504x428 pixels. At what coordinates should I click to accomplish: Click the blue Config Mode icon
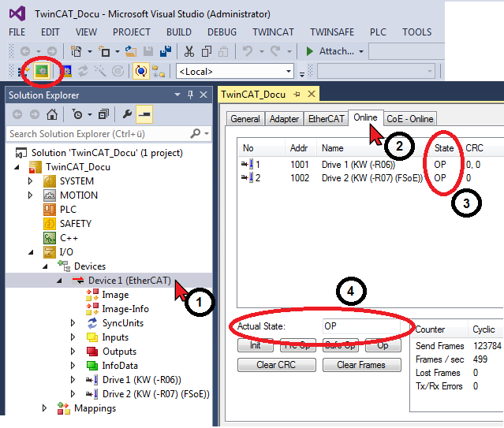[x=67, y=71]
